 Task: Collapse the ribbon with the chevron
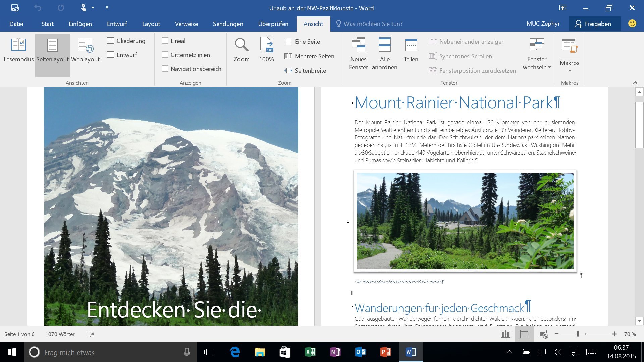[635, 83]
